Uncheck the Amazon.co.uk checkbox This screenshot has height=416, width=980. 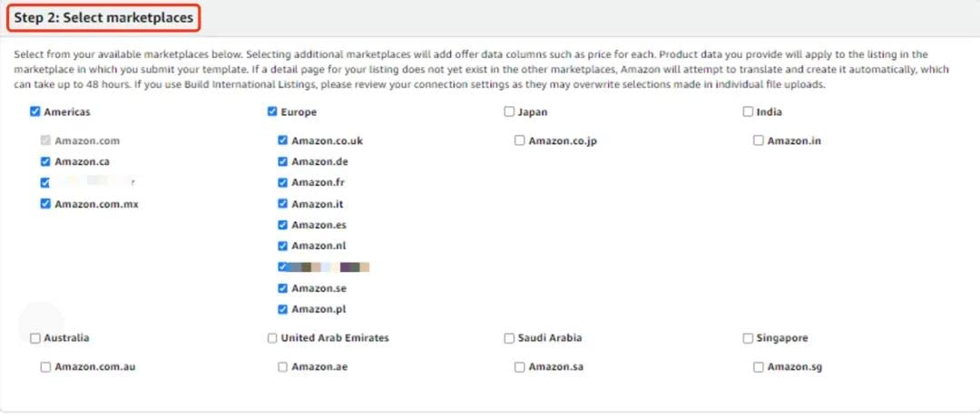point(283,140)
